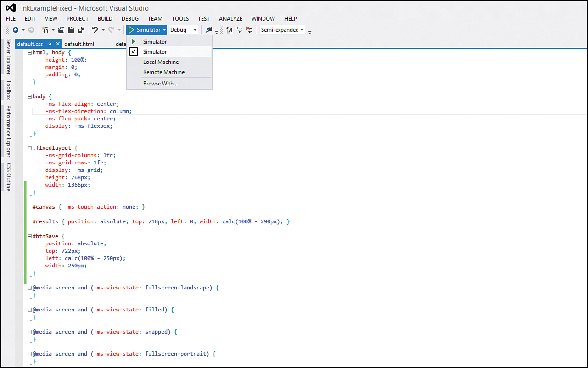Start debugging with the Simulator button
The height and width of the screenshot is (368, 588).
coord(144,30)
